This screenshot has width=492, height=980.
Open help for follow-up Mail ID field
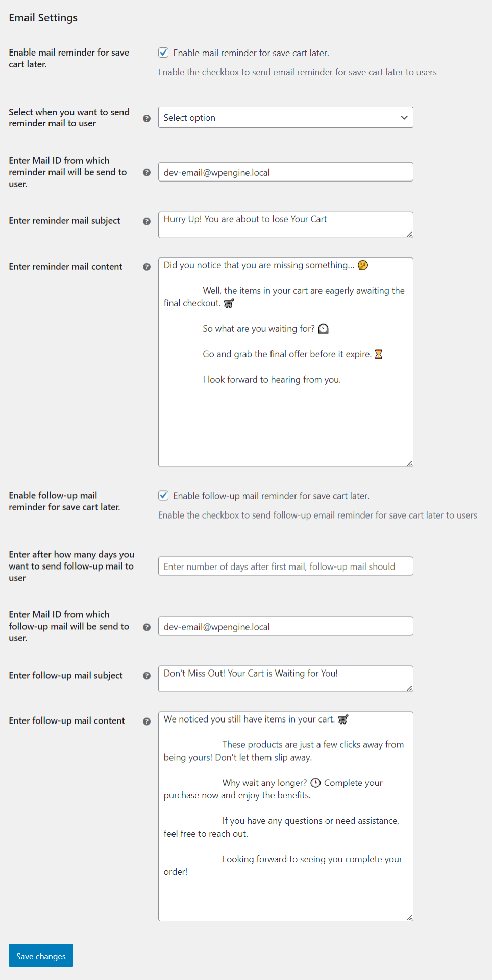(x=146, y=627)
